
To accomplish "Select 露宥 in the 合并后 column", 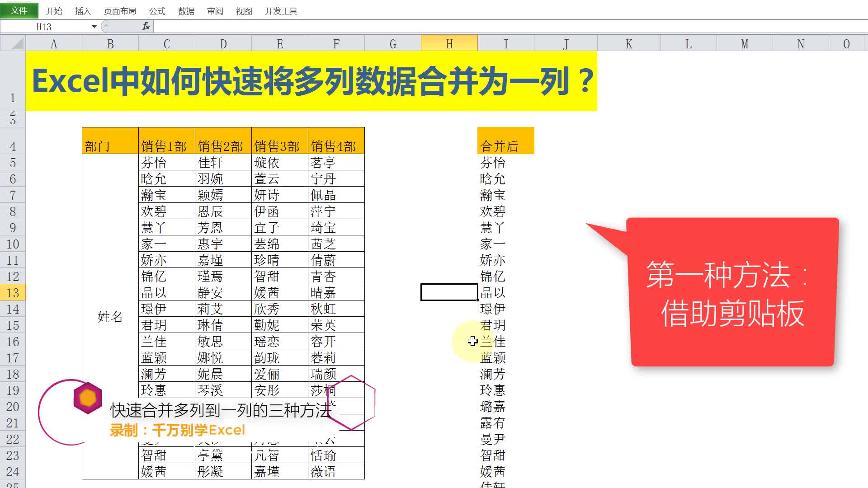I will (506, 423).
